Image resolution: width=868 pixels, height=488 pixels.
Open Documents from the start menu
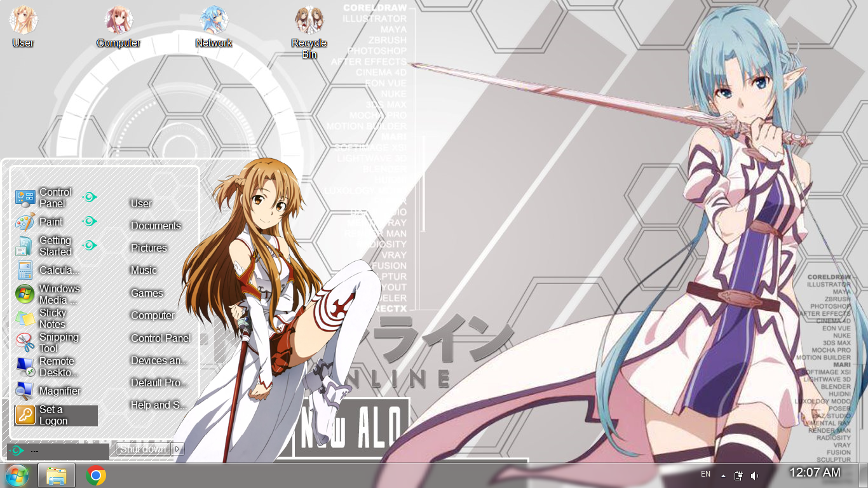[156, 226]
